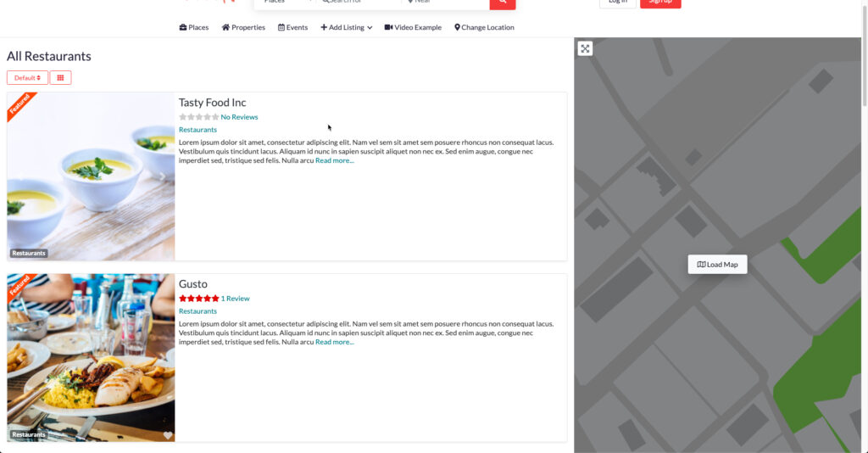Click the Restaurants badge on Tasty Food image
This screenshot has height=453, width=868.
click(29, 253)
